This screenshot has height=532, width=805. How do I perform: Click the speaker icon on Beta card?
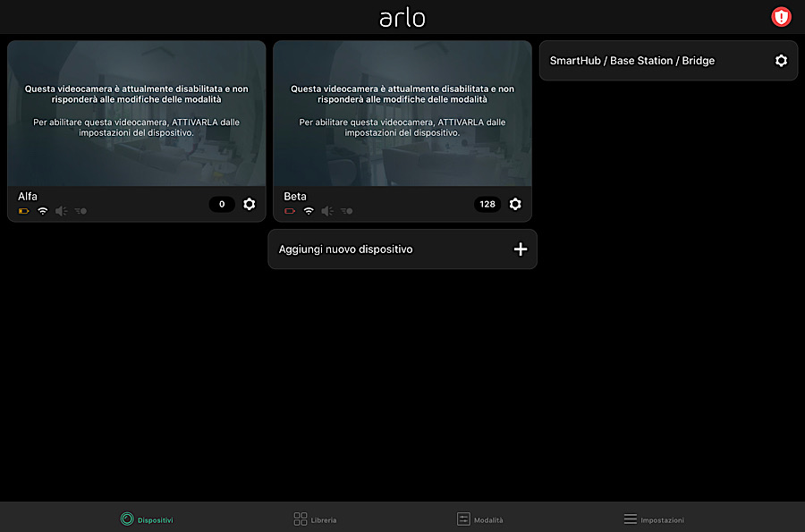327,211
